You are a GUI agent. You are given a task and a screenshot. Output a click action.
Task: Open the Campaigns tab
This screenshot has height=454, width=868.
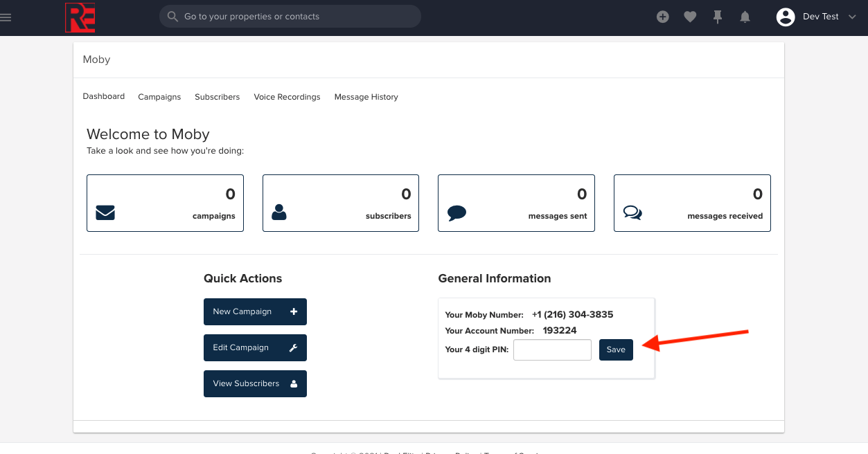(x=159, y=97)
